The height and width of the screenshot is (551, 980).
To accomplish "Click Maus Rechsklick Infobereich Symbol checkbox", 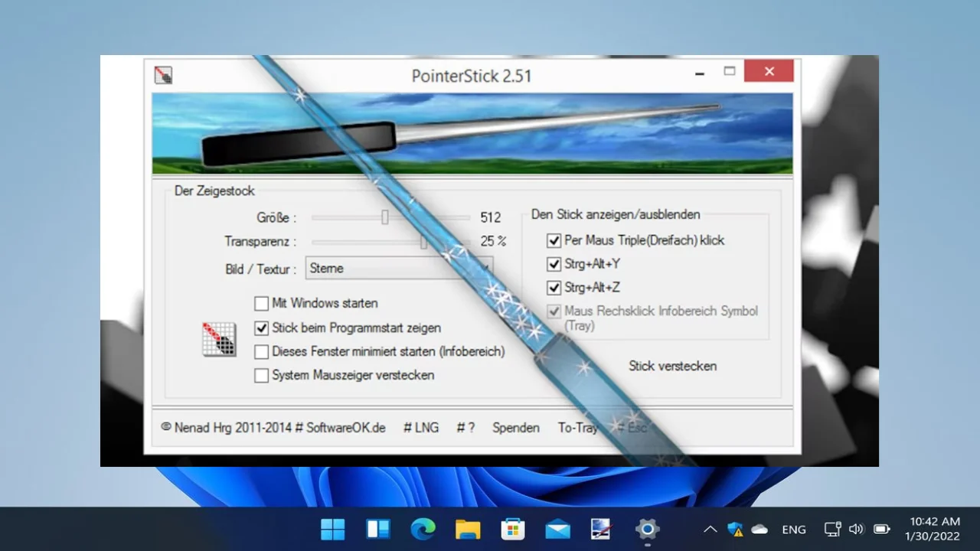I will point(554,311).
